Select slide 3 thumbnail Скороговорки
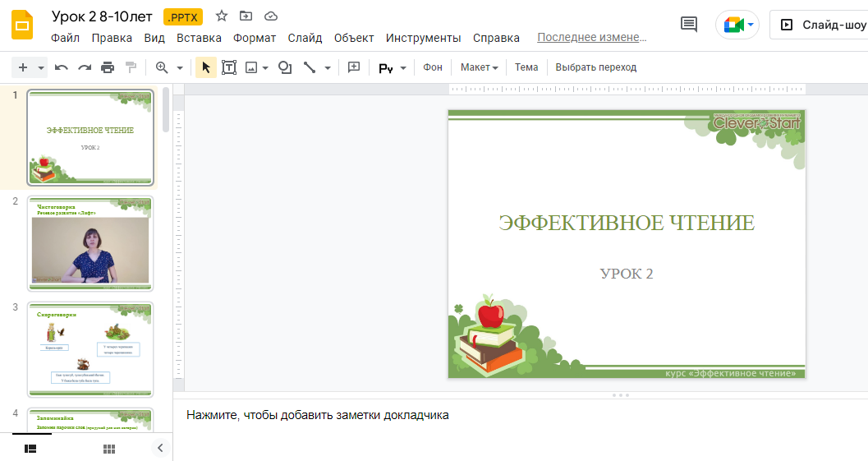The height and width of the screenshot is (461, 868). coord(90,349)
